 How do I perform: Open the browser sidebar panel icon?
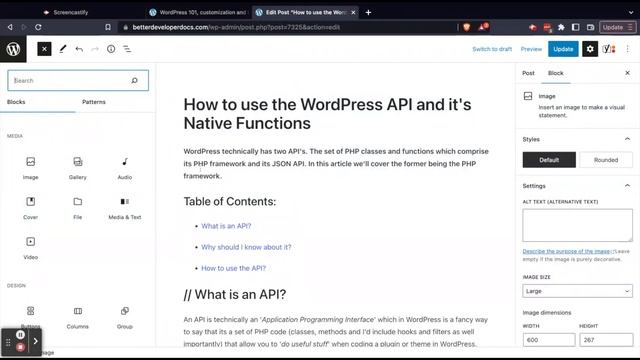(576, 27)
